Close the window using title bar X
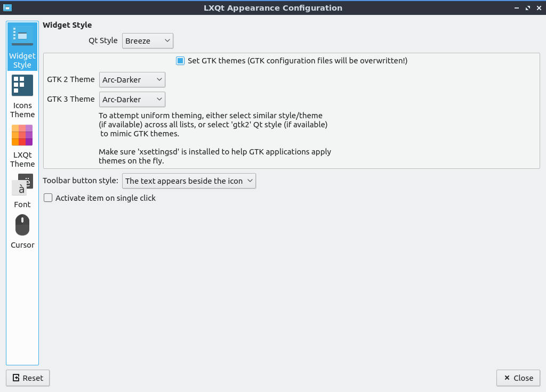 [x=538, y=8]
